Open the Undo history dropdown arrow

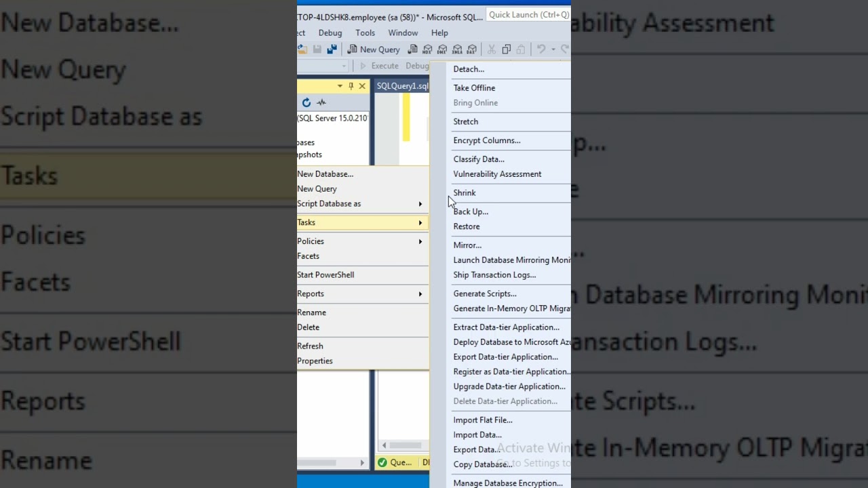[553, 49]
